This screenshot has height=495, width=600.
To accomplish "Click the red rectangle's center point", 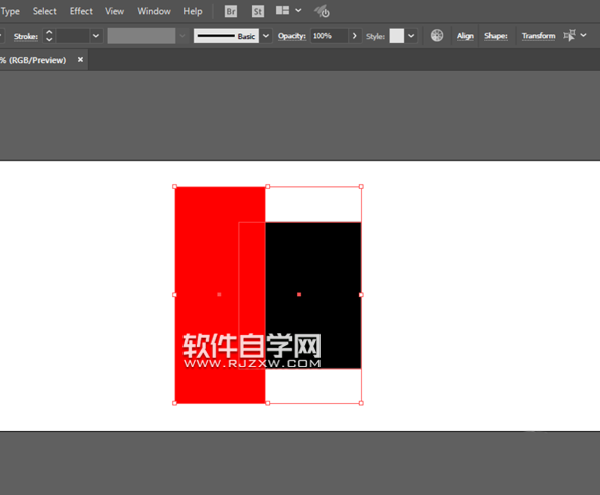I will [x=219, y=294].
